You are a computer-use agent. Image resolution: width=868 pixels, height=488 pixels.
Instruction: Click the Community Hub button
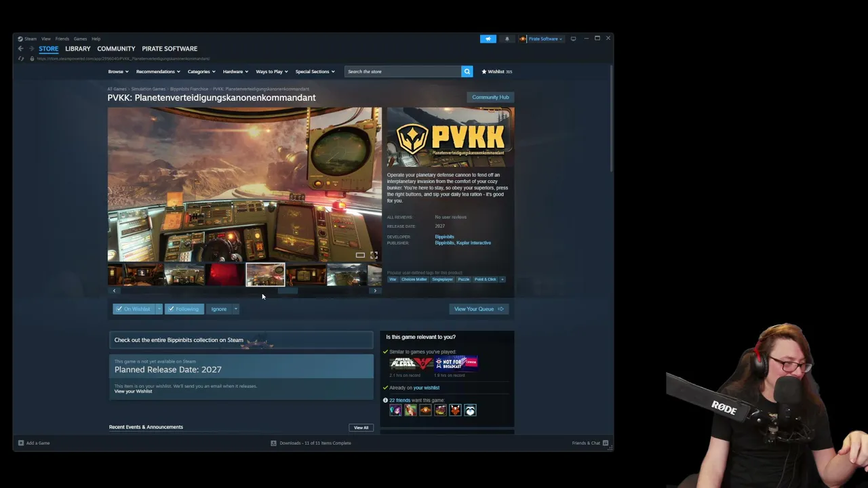(490, 97)
